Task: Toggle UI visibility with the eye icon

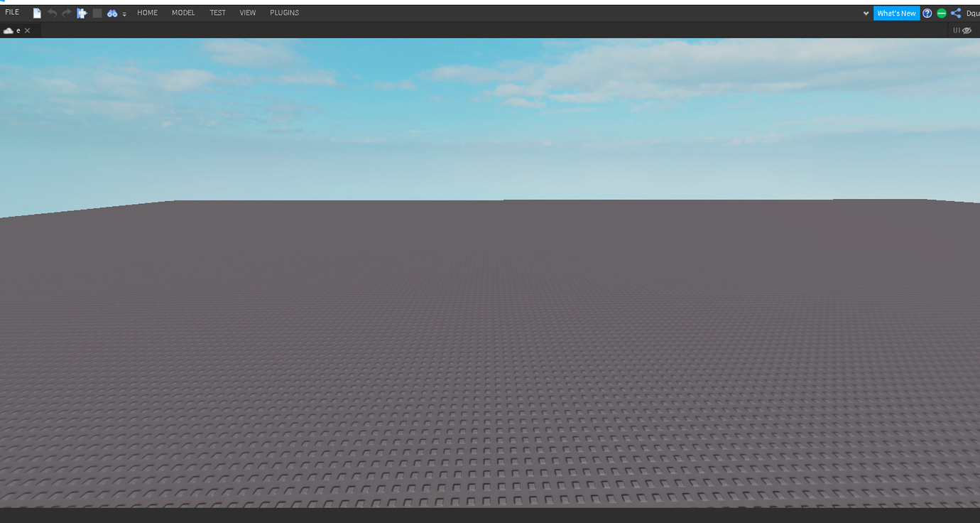Action: click(967, 30)
